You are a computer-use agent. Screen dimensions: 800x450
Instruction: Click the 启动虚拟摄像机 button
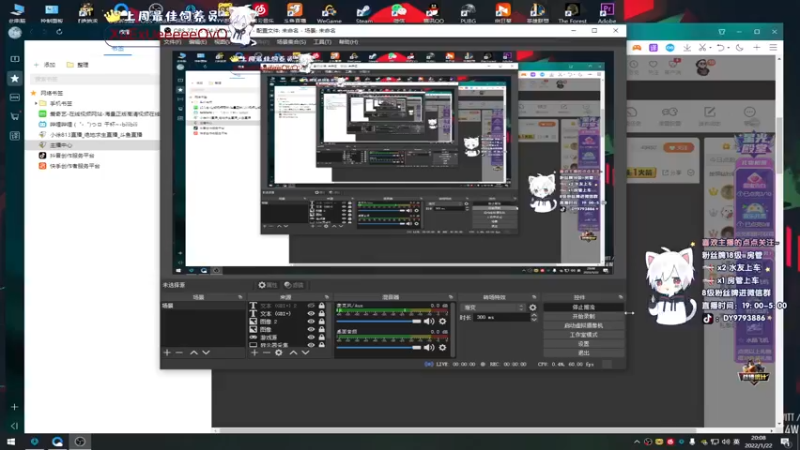584,326
